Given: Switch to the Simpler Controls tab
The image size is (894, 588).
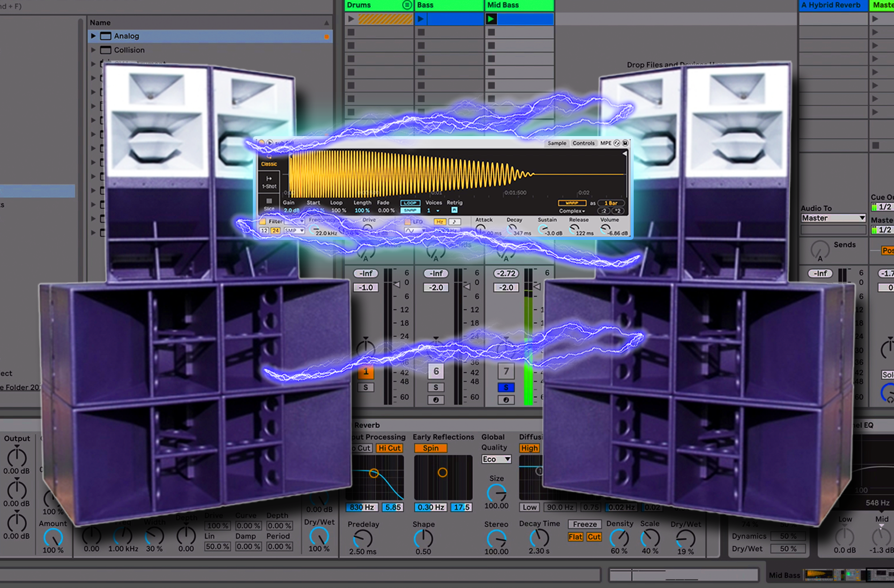Looking at the screenshot, I should (x=583, y=143).
